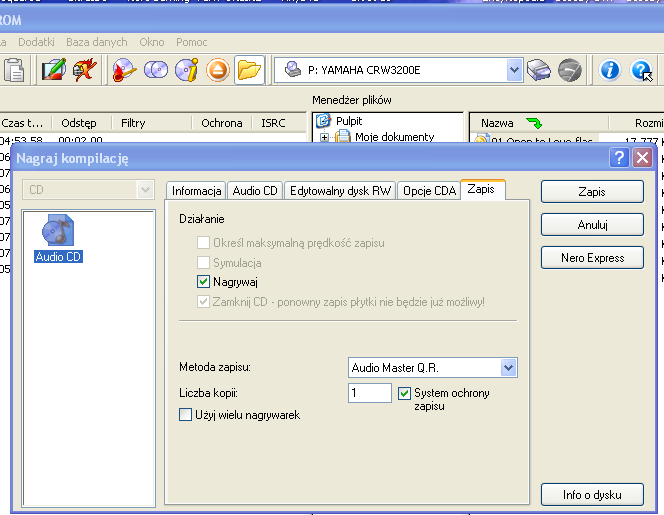
Task: Uncheck the Nagrywaj checkbox
Action: click(204, 282)
